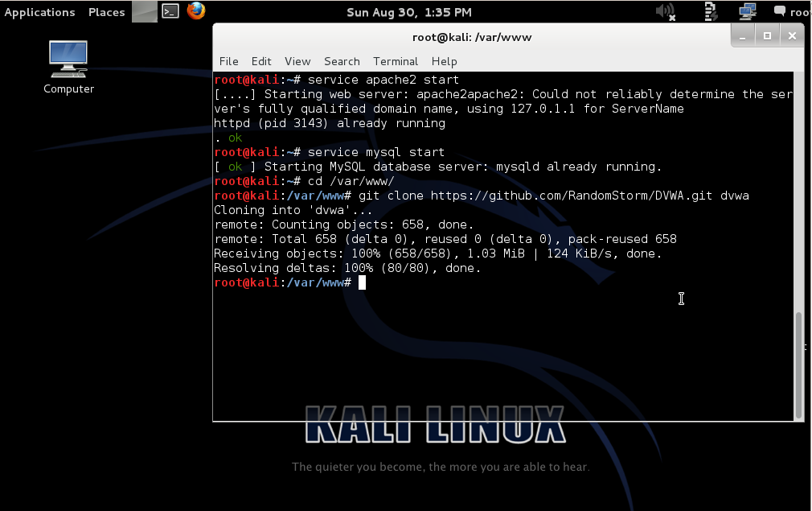Screen dimensions: 812x511
Task: Open the terminal View menu
Action: coord(297,61)
